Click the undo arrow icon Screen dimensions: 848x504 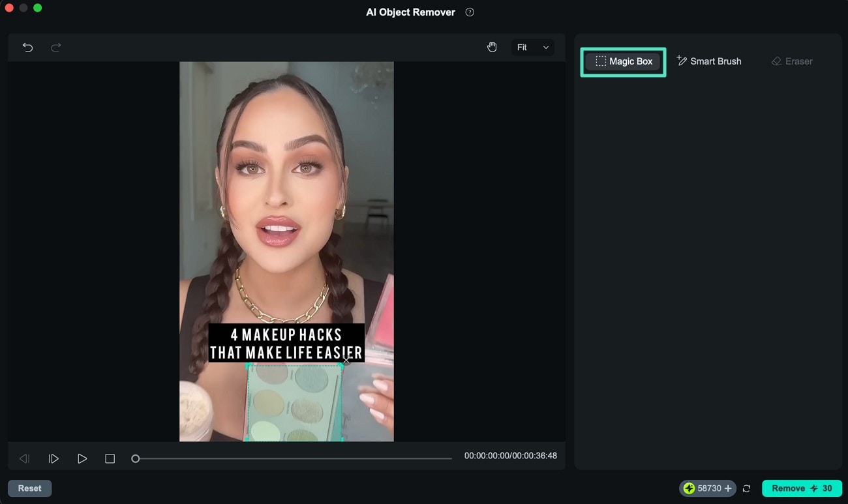pyautogui.click(x=27, y=47)
